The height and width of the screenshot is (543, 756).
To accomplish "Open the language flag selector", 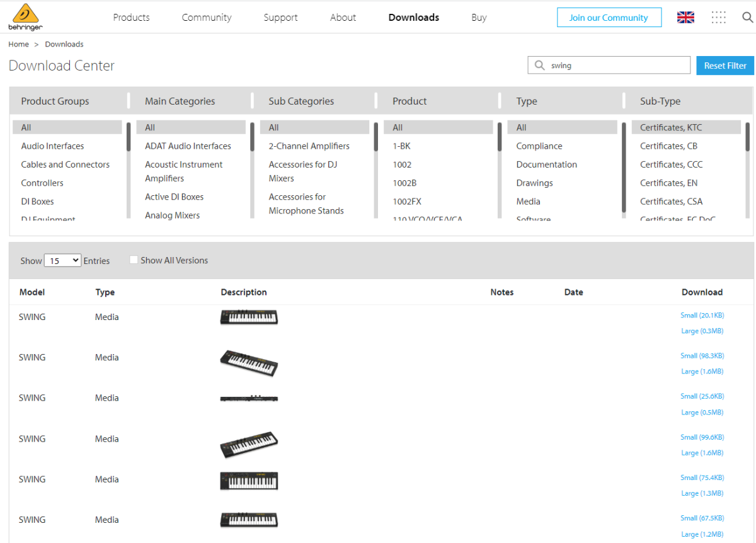I will point(685,18).
